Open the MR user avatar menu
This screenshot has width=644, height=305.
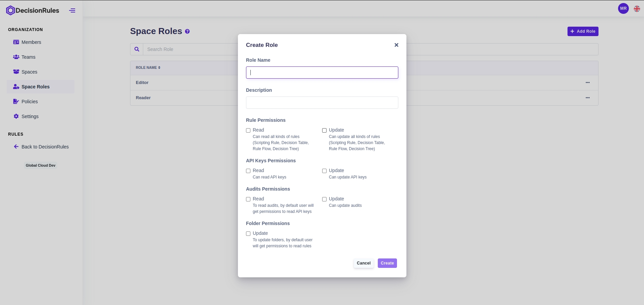pyautogui.click(x=623, y=8)
